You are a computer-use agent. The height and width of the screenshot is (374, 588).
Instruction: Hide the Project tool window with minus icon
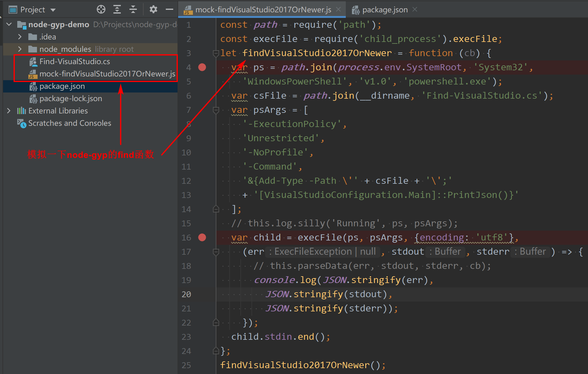tap(169, 10)
